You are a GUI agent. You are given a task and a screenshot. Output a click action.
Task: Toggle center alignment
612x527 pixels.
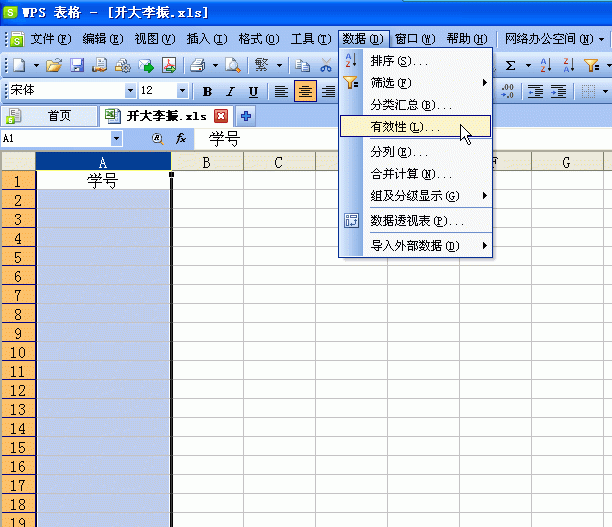[x=305, y=91]
